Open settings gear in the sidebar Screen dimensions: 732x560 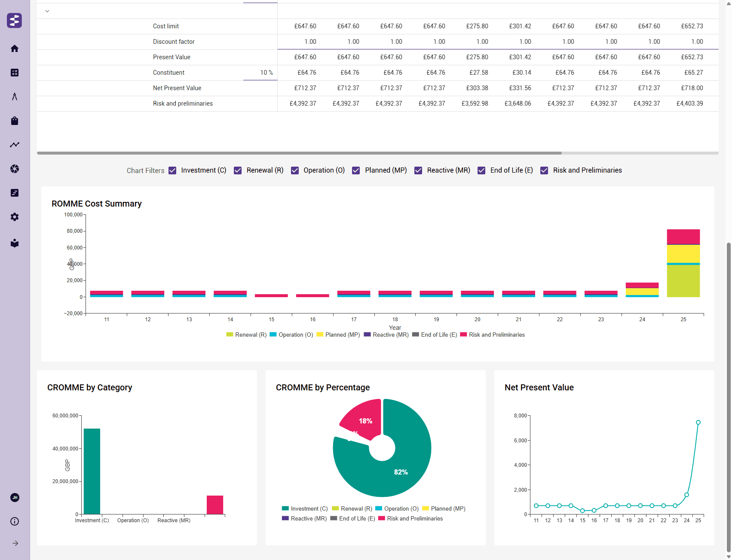[x=15, y=217]
